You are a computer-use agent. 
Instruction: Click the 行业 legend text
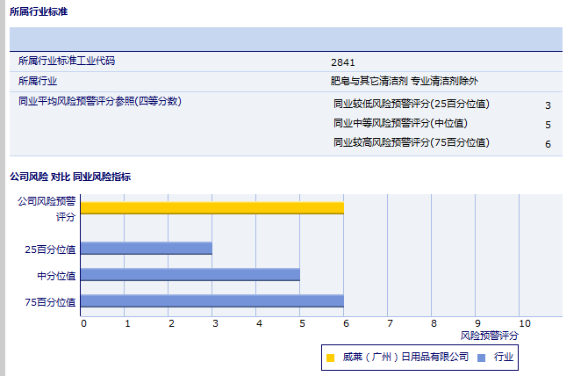[504, 358]
